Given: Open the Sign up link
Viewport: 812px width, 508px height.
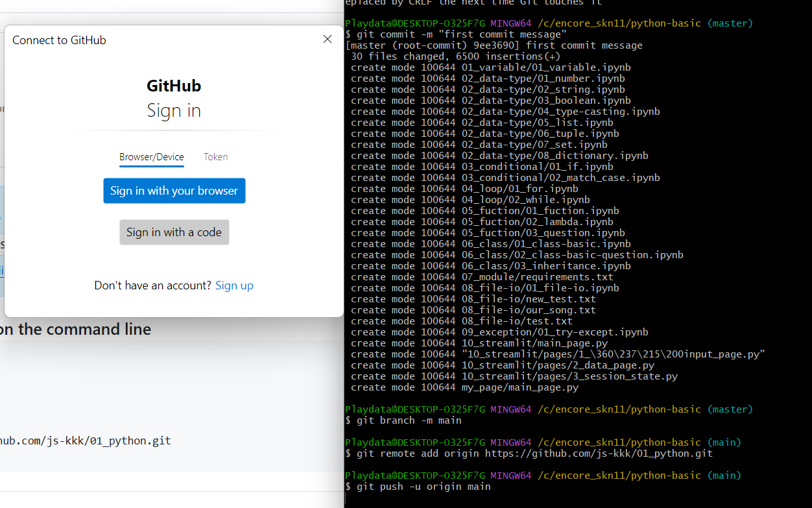Looking at the screenshot, I should [234, 285].
